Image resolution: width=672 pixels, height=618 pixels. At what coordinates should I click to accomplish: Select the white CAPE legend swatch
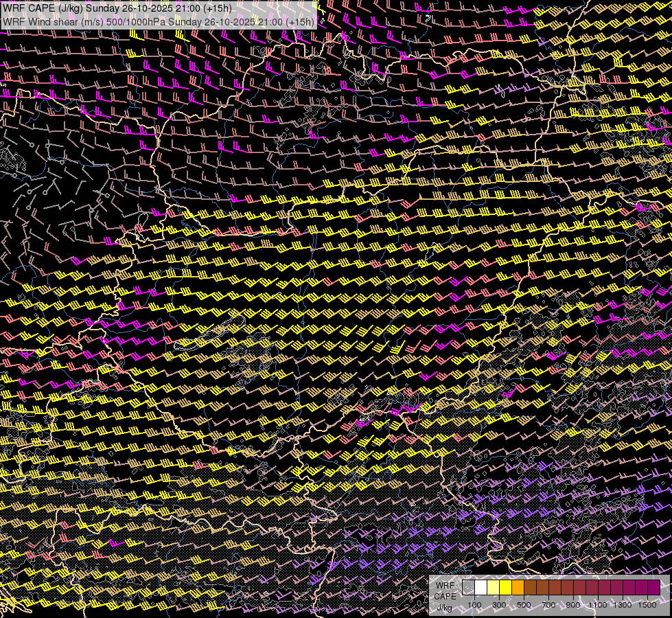pyautogui.click(x=481, y=587)
